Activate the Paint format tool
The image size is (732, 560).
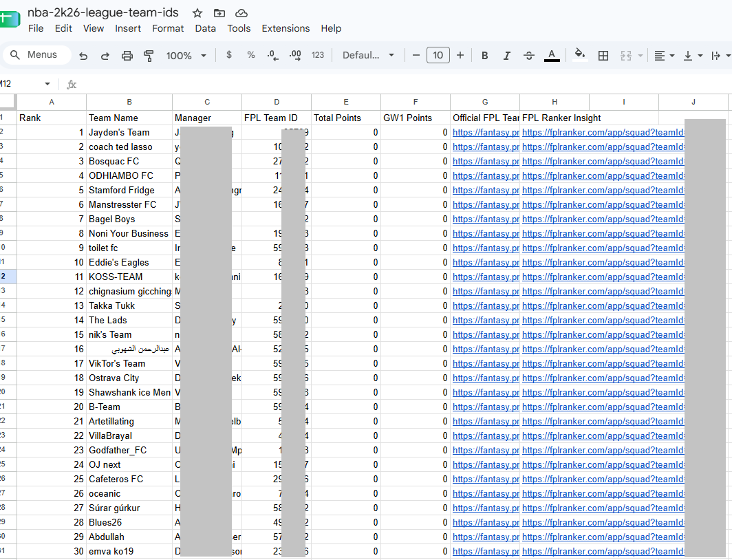click(149, 56)
